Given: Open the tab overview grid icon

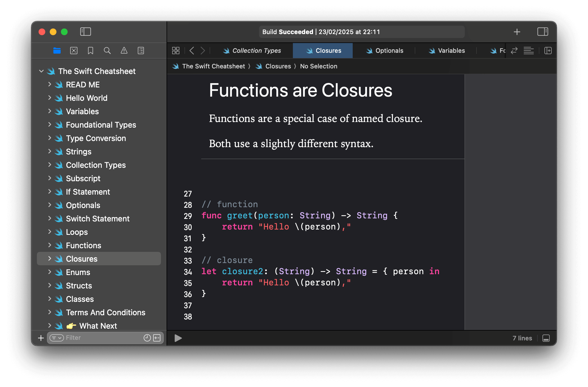Looking at the screenshot, I should 176,51.
